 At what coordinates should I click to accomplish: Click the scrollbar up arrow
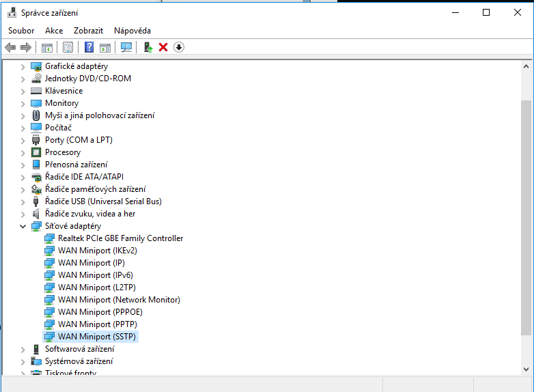[526, 66]
